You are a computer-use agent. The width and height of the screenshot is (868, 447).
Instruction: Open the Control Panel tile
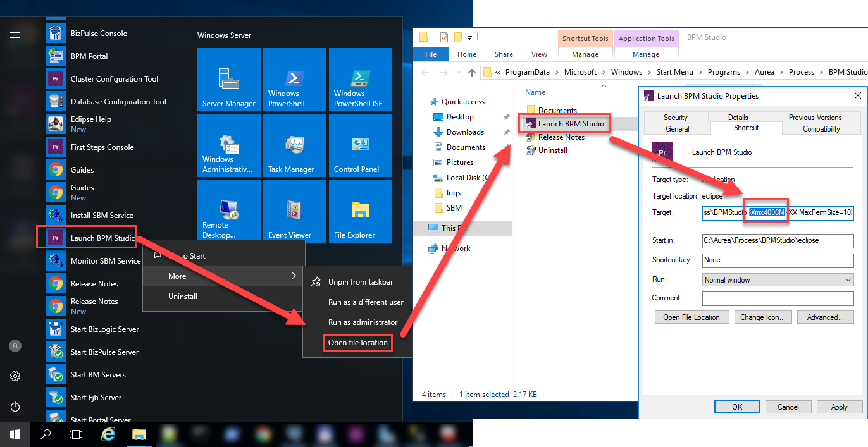[x=361, y=145]
